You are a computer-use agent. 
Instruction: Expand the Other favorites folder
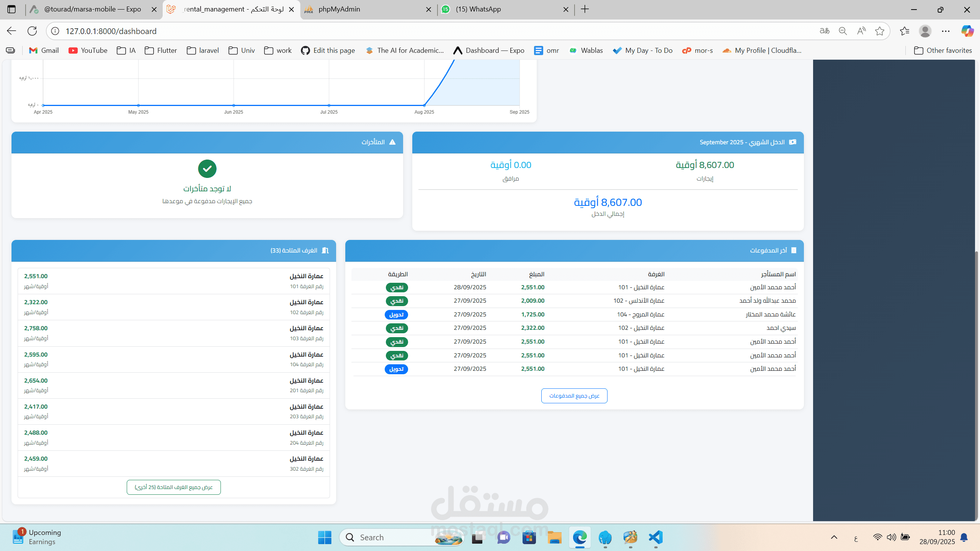point(943,51)
